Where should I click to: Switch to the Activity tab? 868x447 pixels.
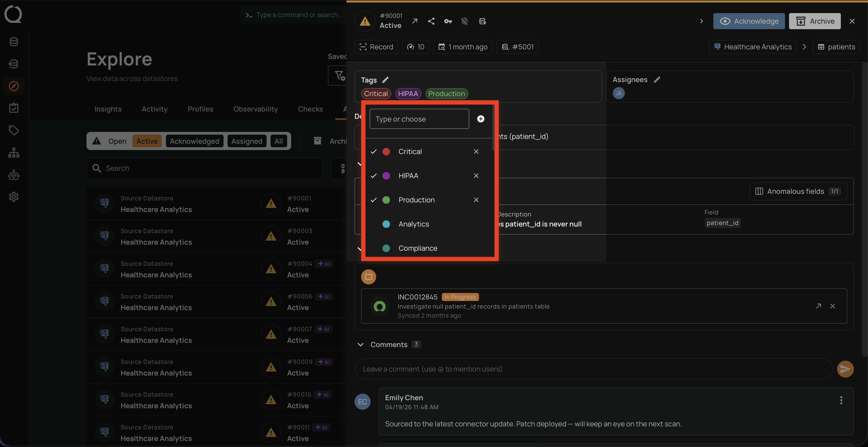click(155, 109)
